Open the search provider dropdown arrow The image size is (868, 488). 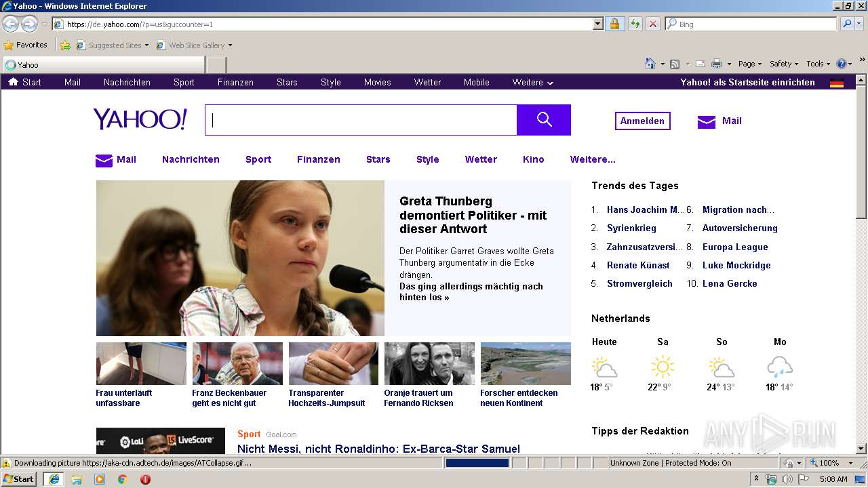(x=861, y=24)
